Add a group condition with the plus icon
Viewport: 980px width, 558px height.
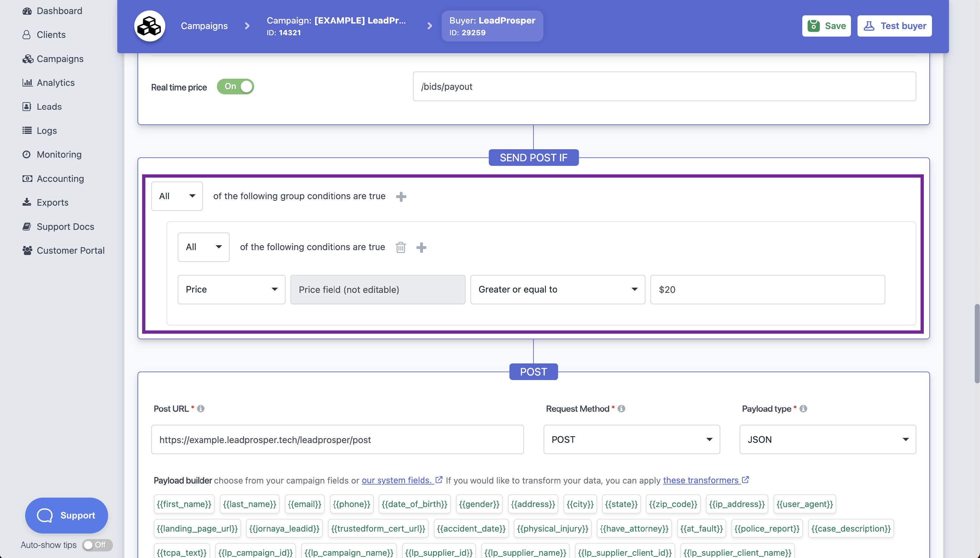(x=401, y=197)
